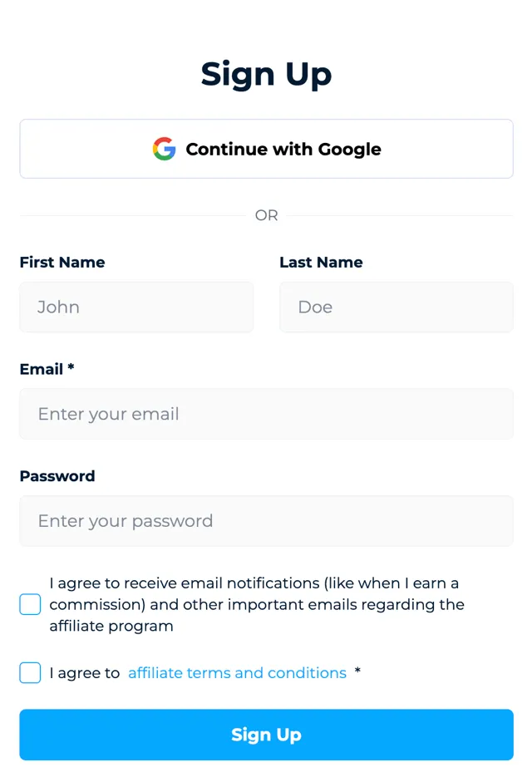The width and height of the screenshot is (532, 782).
Task: Tick the affiliate terms agreement checkbox
Action: [x=30, y=673]
